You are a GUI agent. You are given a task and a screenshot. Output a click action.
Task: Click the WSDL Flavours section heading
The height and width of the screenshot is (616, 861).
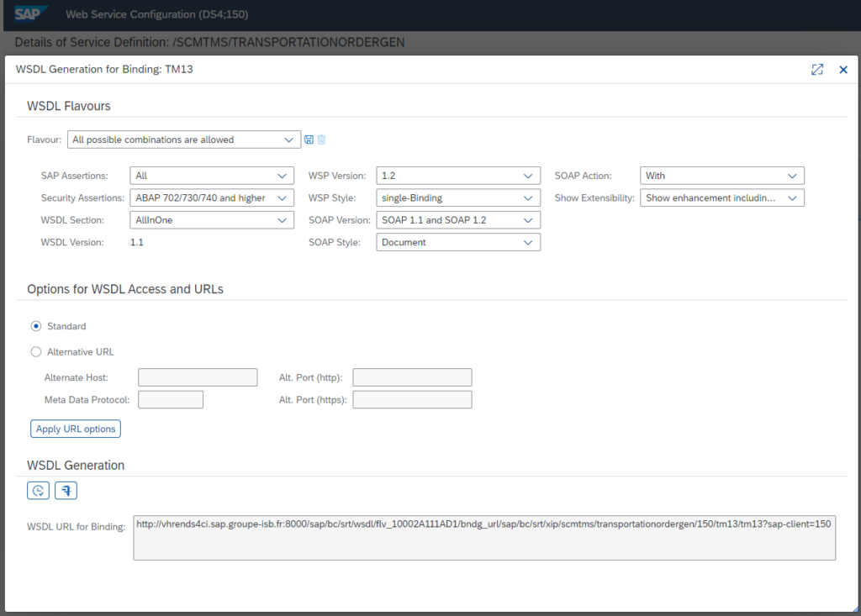[69, 106]
